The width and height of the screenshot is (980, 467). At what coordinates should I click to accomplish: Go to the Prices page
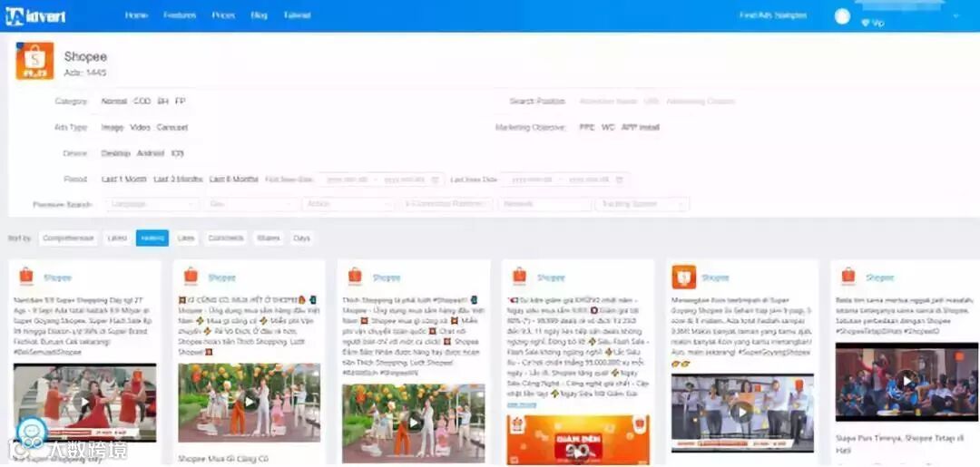pyautogui.click(x=223, y=15)
